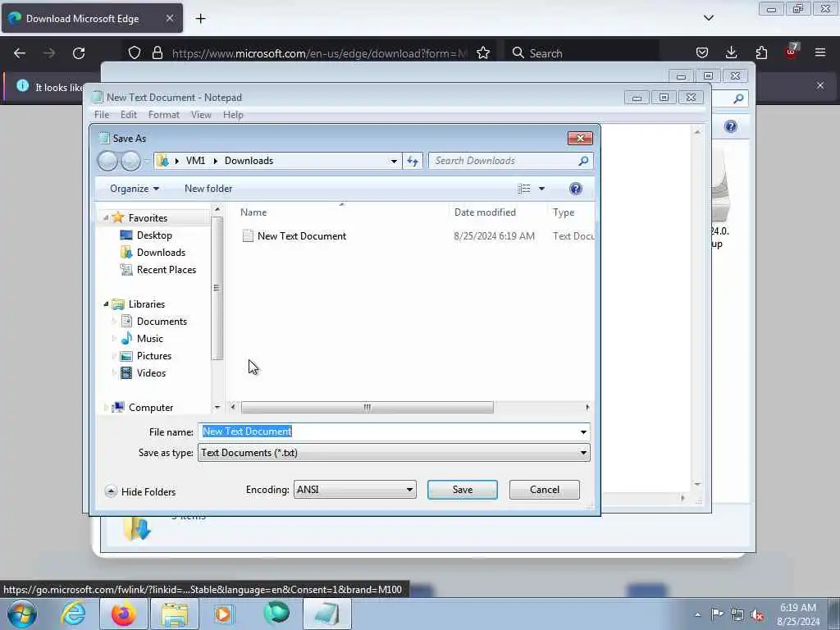Select the Download Microsoft Edge browser tab
Viewport: 840px width, 630px height.
(x=92, y=18)
